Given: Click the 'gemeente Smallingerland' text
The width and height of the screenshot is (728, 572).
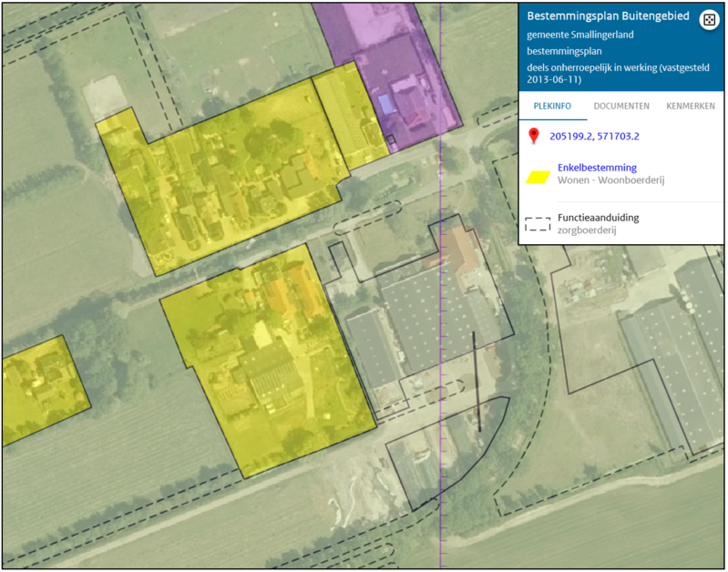Looking at the screenshot, I should pyautogui.click(x=579, y=35).
